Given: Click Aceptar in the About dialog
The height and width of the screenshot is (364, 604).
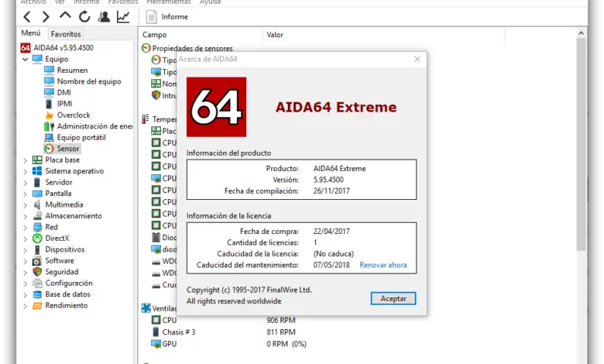Looking at the screenshot, I should click(393, 298).
